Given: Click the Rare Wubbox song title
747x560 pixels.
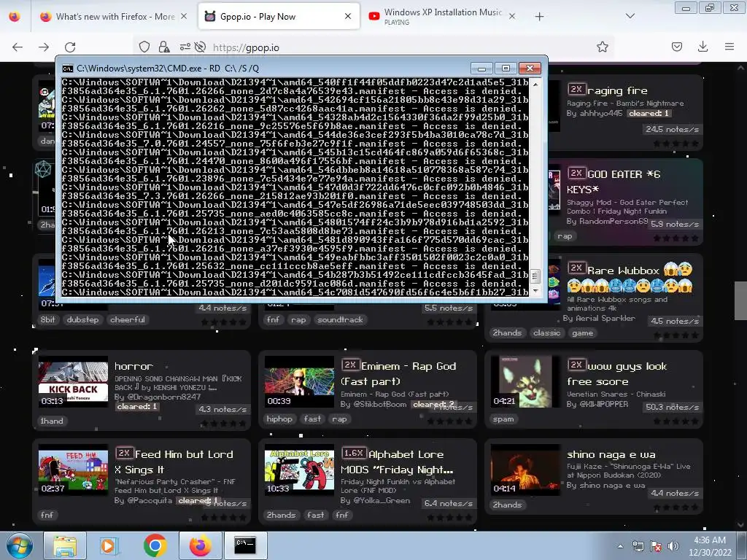Looking at the screenshot, I should coord(623,271).
